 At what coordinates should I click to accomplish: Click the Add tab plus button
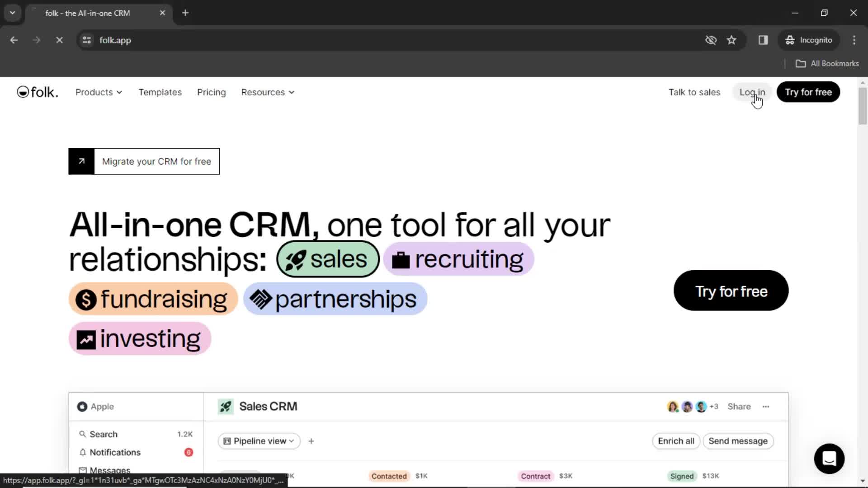point(185,13)
